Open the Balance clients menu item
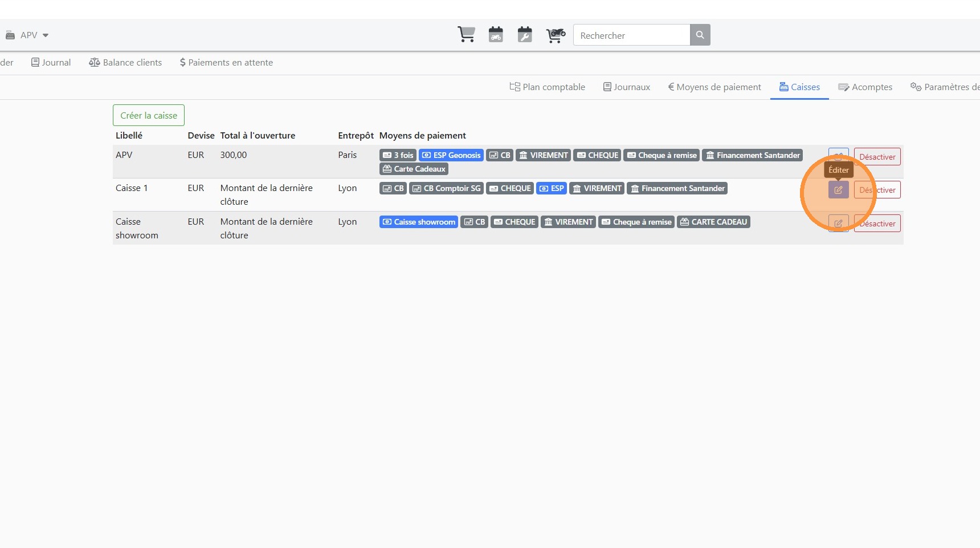Image resolution: width=980 pixels, height=548 pixels. click(x=125, y=63)
